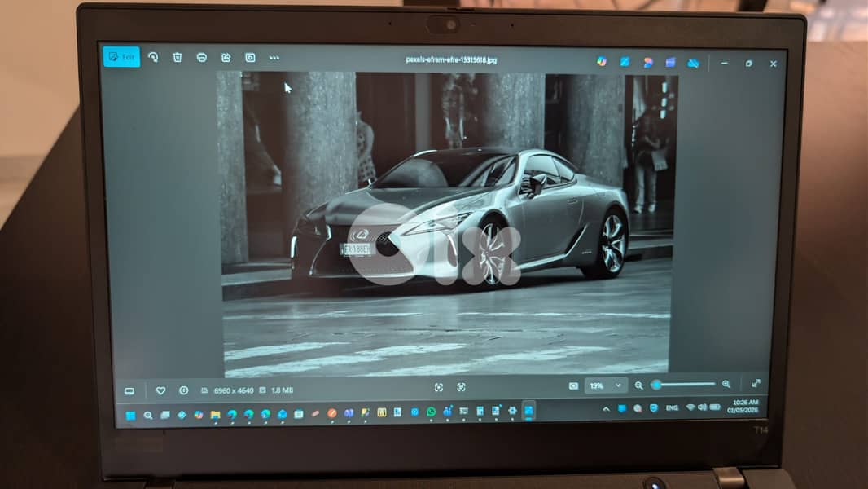Click the fit-to-window icon beside zoom percentage

click(x=573, y=386)
